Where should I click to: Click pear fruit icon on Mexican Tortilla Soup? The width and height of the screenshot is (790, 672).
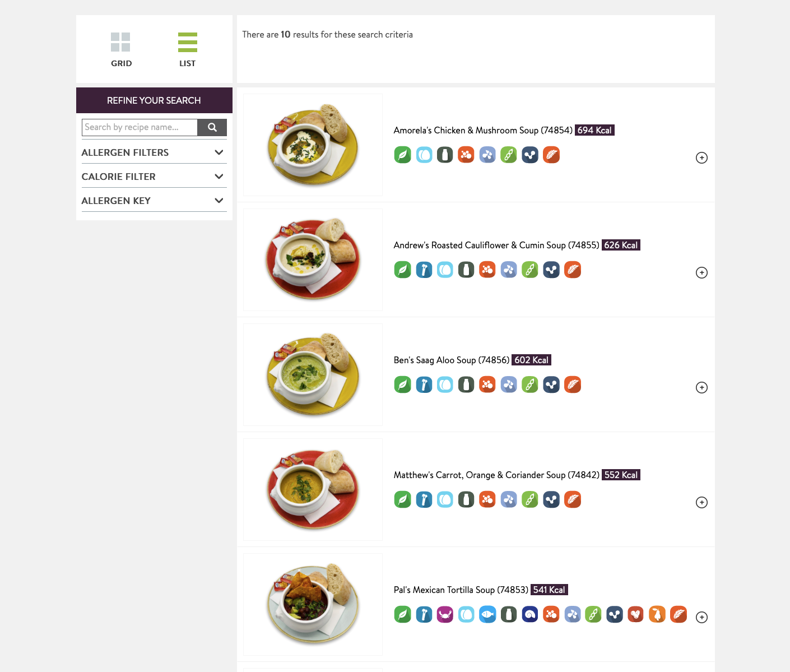[x=657, y=615]
